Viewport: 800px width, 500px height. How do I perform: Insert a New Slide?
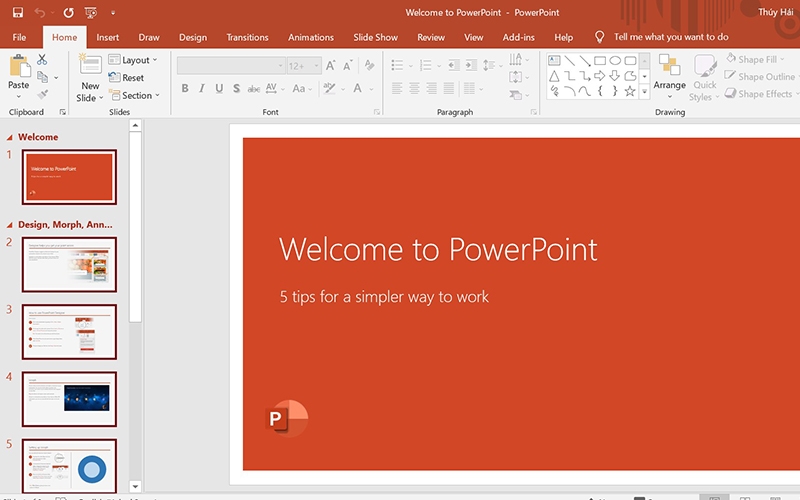(90, 78)
